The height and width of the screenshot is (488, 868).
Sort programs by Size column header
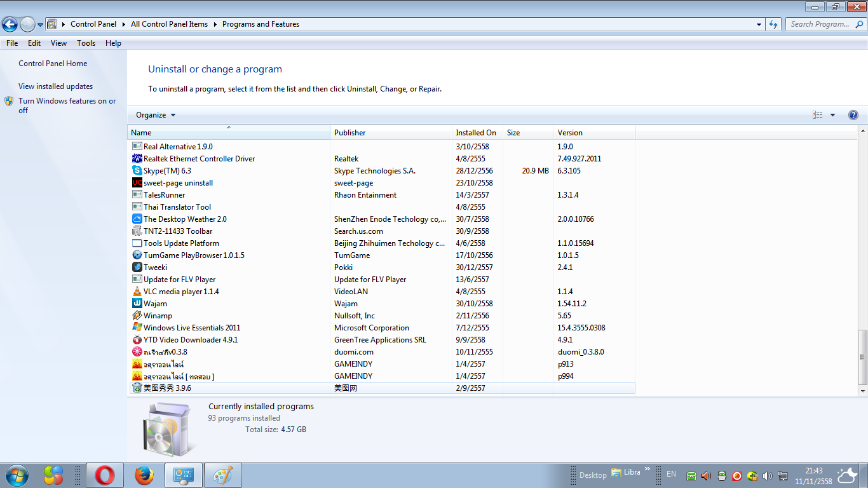[528, 133]
